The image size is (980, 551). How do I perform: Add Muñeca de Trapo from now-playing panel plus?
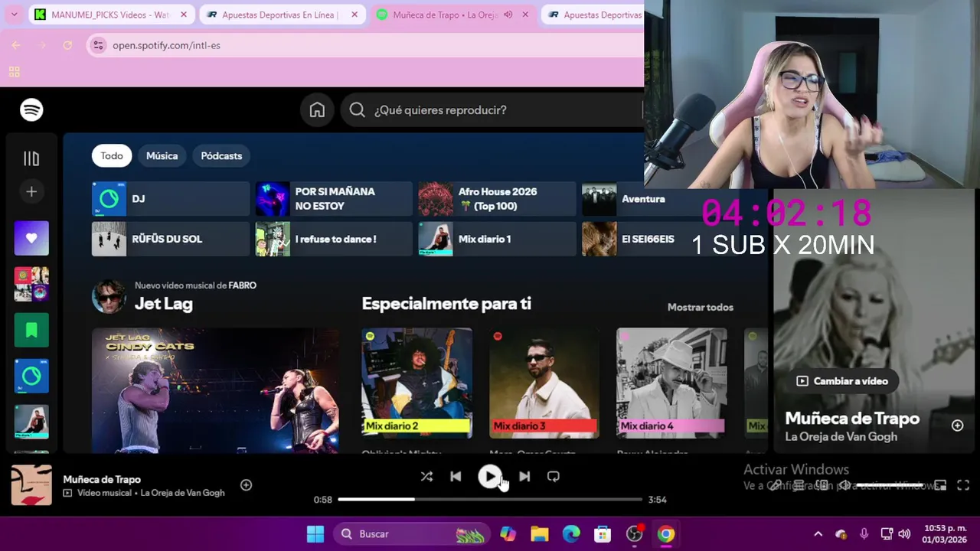tap(957, 425)
